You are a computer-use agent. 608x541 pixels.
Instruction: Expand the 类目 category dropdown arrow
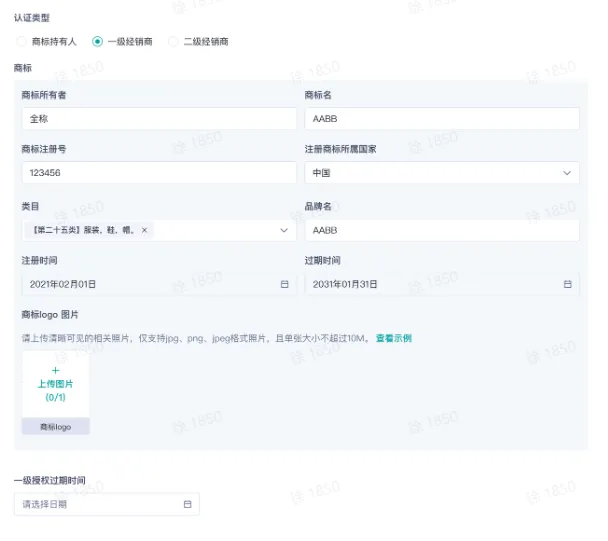pos(284,230)
